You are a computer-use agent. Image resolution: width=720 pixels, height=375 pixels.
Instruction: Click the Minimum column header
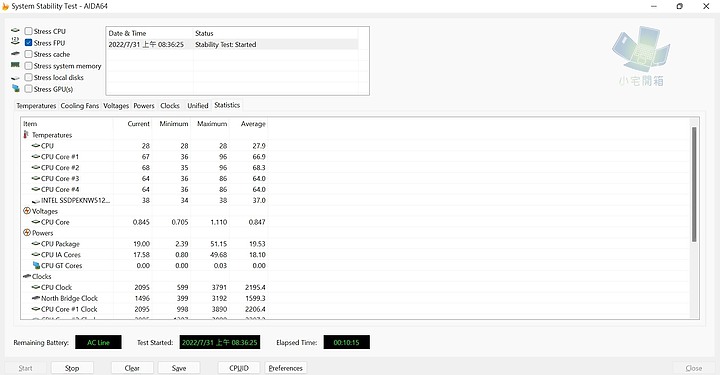coord(171,123)
